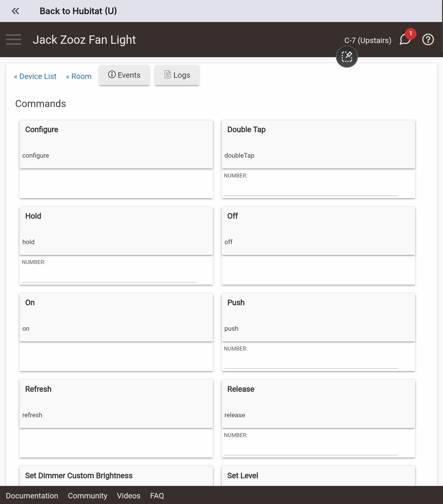Click the double-chevron back icon
This screenshot has height=504, width=443.
15,11
